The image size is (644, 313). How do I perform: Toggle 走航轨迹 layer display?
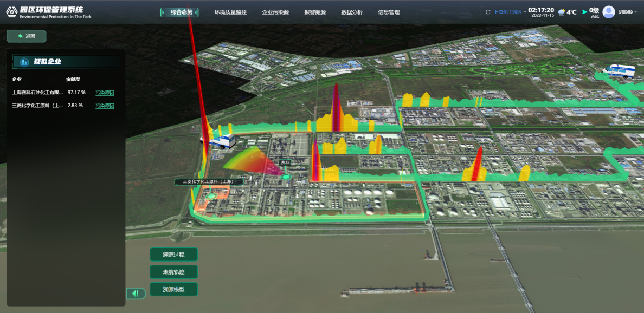173,272
